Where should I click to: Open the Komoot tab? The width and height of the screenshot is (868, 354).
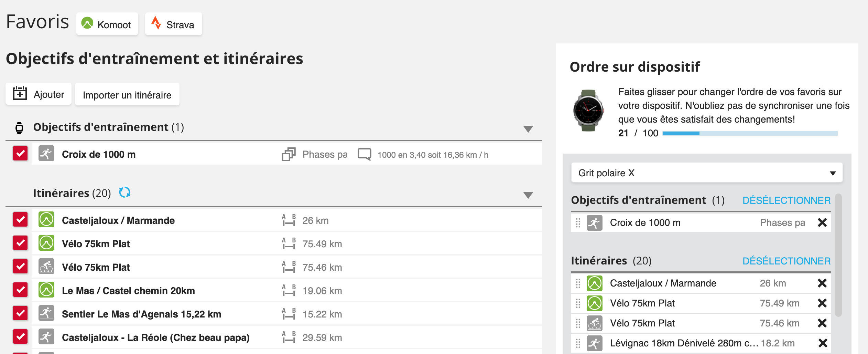tap(107, 24)
